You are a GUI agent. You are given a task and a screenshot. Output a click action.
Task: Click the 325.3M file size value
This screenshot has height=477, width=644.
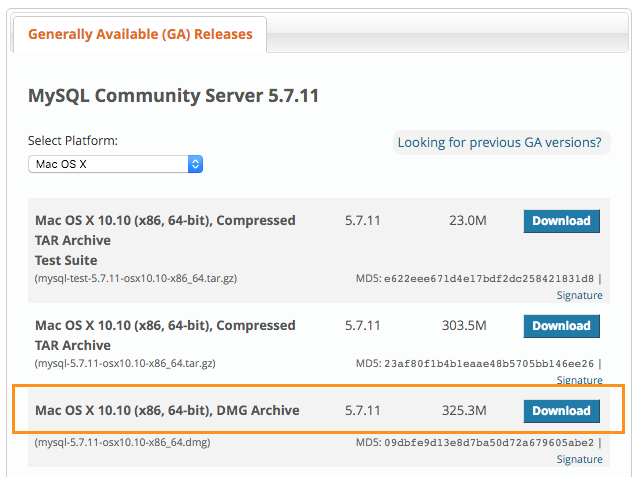tap(464, 410)
